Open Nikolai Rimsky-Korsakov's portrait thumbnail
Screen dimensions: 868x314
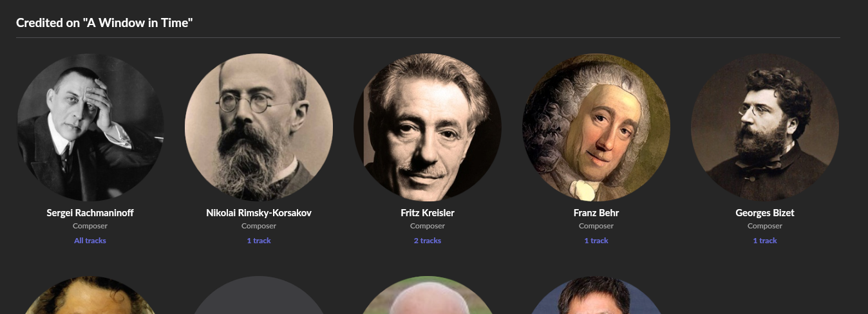pyautogui.click(x=259, y=127)
